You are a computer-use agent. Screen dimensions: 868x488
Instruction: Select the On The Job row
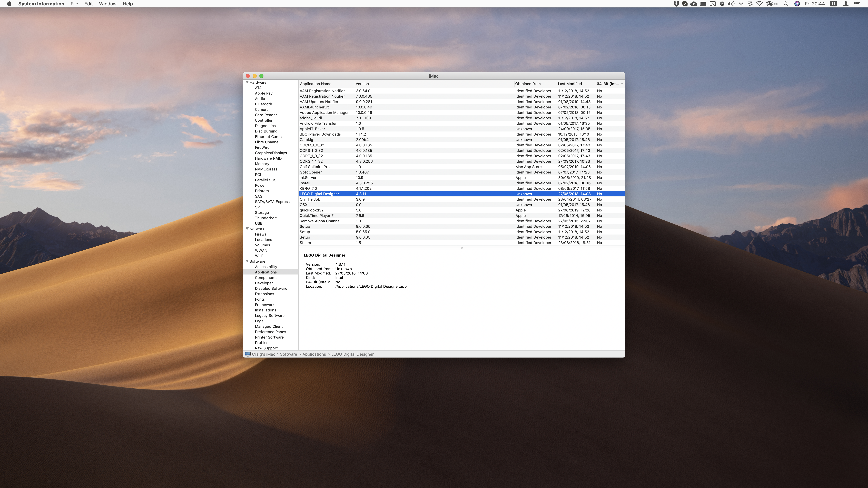462,199
